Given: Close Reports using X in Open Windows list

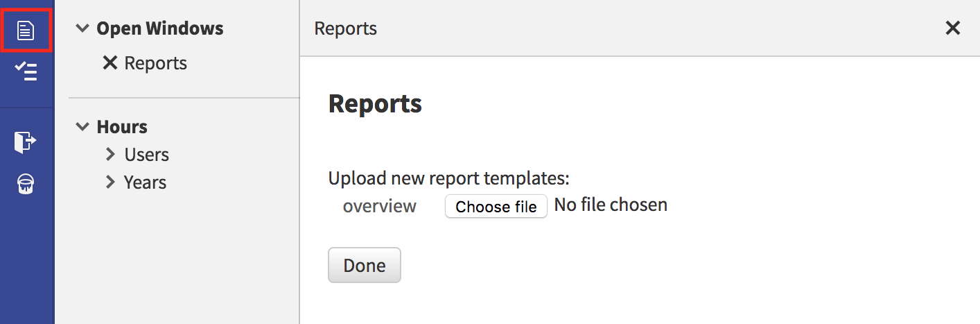Looking at the screenshot, I should 110,63.
